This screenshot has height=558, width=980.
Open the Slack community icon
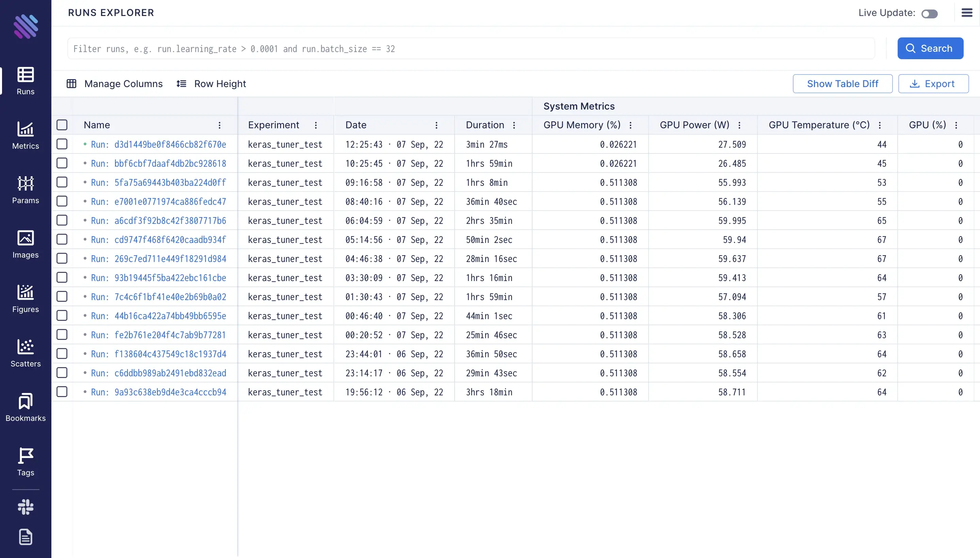[x=26, y=507]
